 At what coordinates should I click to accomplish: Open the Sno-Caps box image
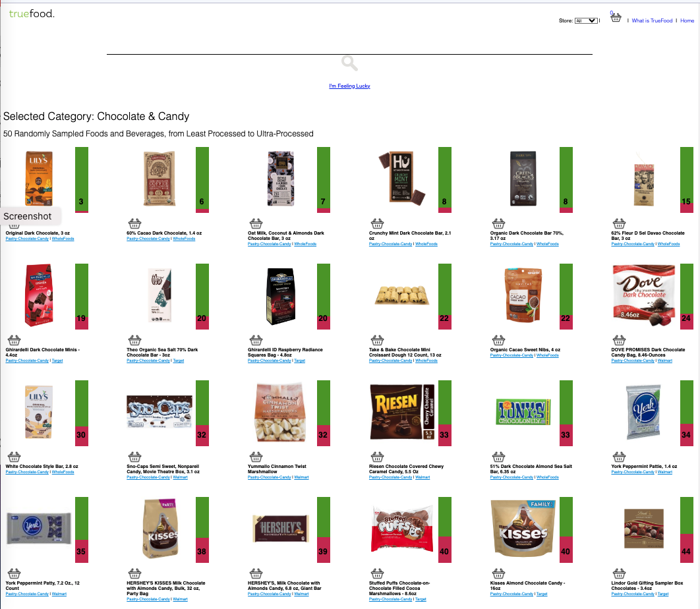coord(160,412)
